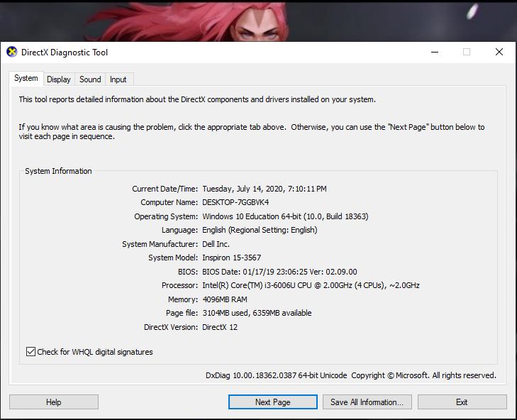Click the Processor field label
517x420 pixels.
[x=179, y=285]
